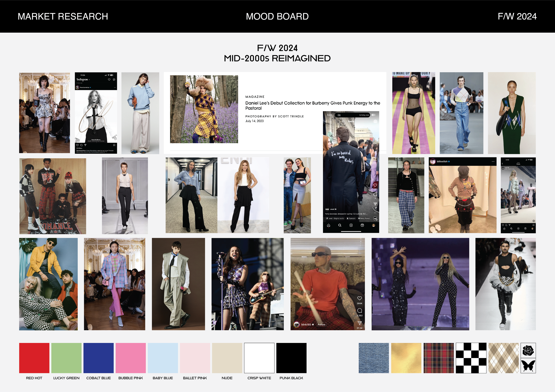Open Messenger icon in Instagram header
The height and width of the screenshot is (392, 555).
click(x=114, y=79)
